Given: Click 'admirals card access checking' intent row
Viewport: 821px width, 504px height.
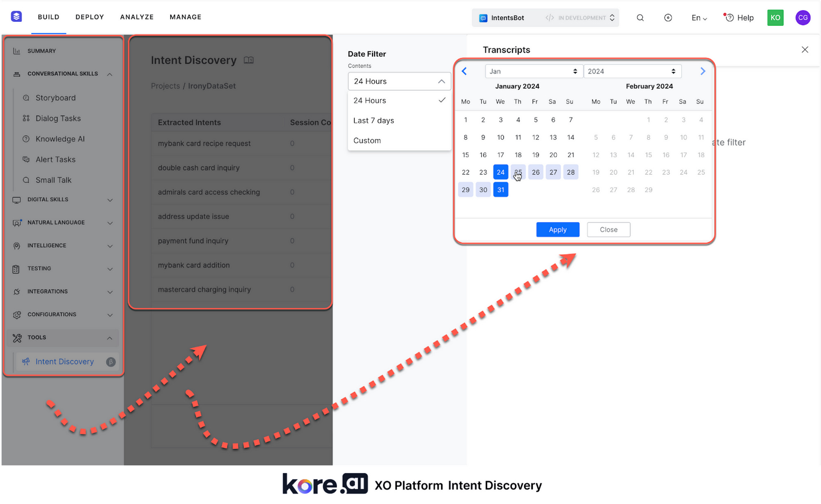Looking at the screenshot, I should [x=241, y=192].
